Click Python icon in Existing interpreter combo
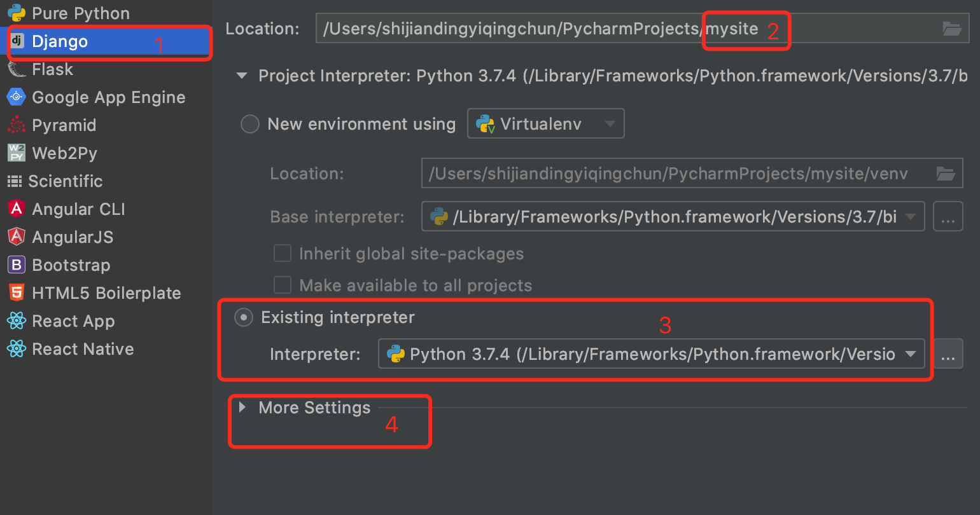 coord(396,354)
